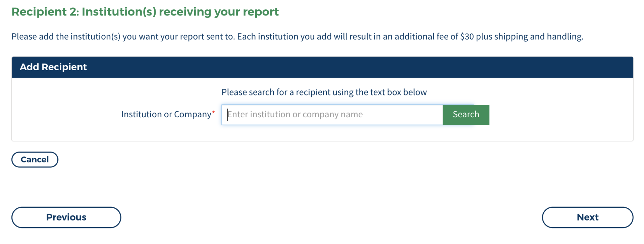Click the word 'Institution(s)' in the green heading
Screen dimensions: 644x244
tap(119, 12)
